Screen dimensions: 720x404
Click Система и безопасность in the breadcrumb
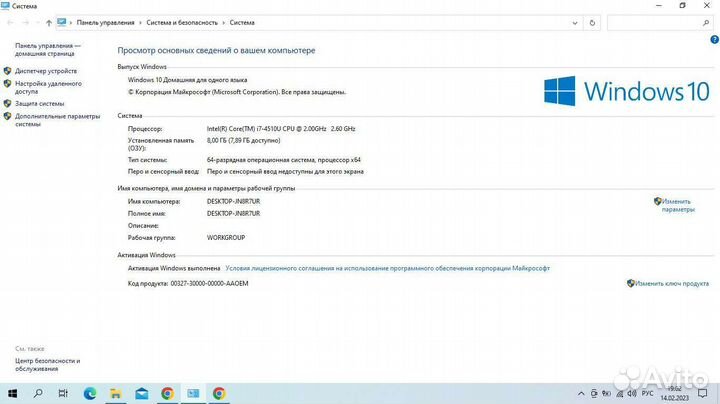[x=182, y=22]
